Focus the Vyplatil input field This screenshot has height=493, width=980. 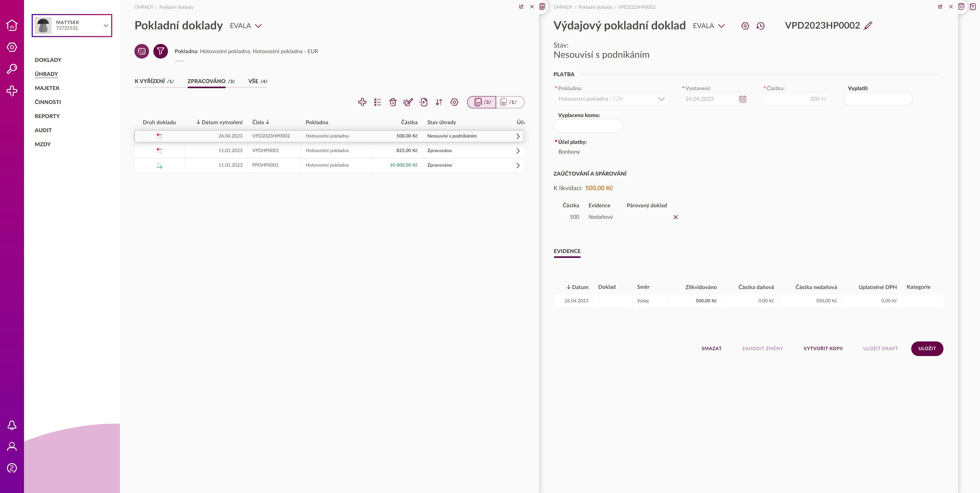(878, 99)
